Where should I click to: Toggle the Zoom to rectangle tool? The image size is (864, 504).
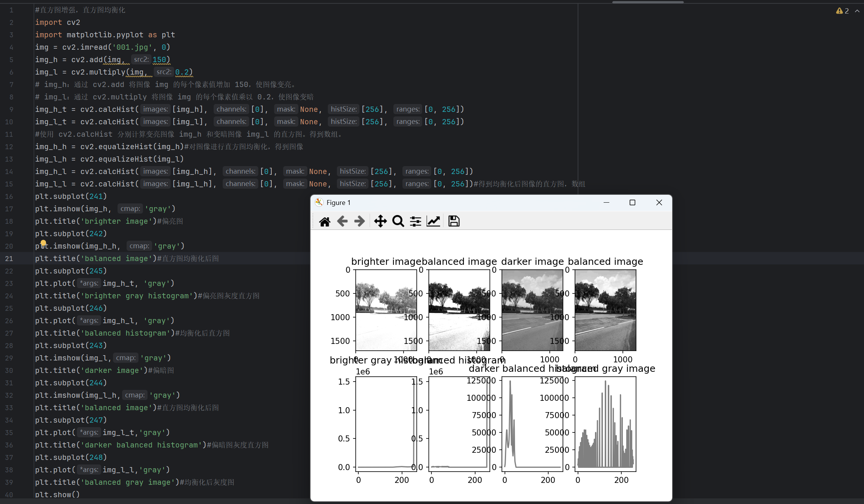click(398, 221)
